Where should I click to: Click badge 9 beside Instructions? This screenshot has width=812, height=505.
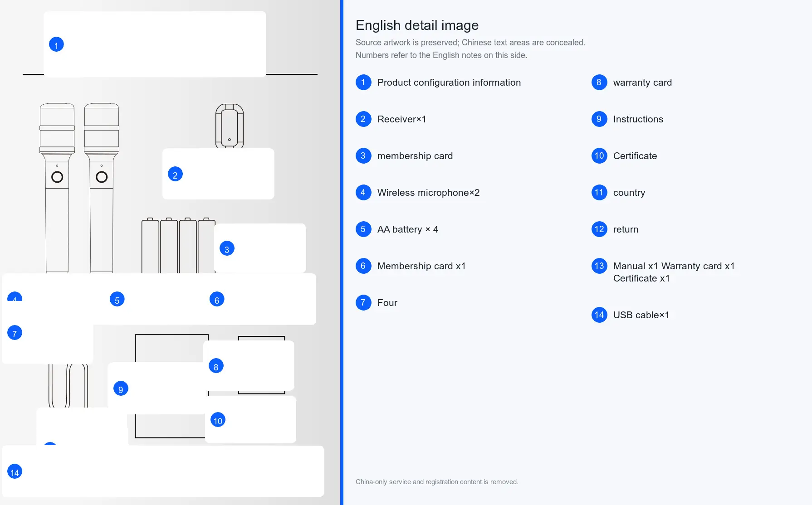[599, 119]
